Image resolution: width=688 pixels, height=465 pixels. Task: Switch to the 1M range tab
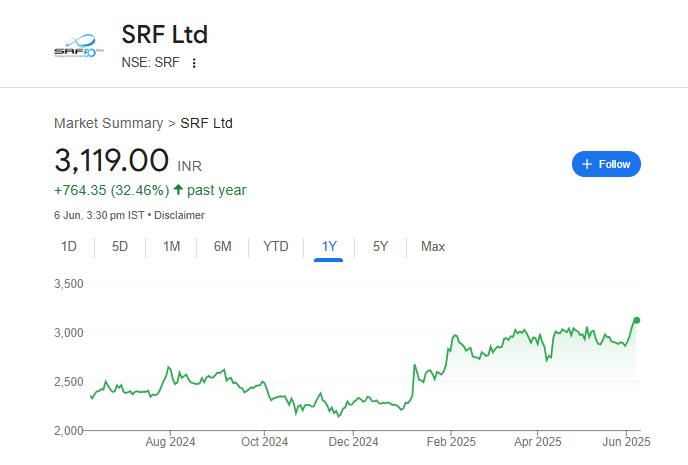pos(172,247)
